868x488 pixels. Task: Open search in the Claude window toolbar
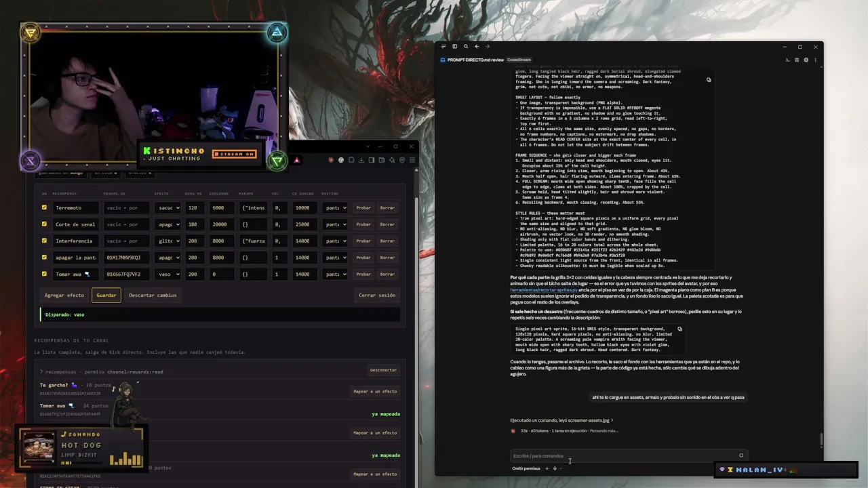coord(466,47)
